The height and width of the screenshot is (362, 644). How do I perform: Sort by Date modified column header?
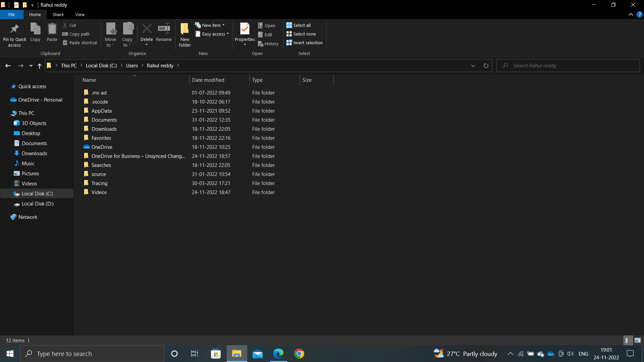[219, 80]
